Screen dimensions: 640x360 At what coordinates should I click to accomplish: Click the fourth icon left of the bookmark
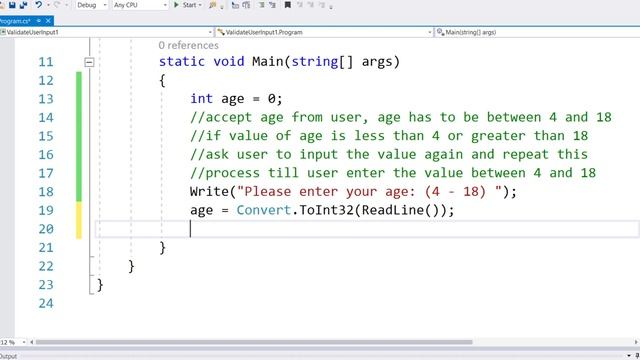(235, 5)
